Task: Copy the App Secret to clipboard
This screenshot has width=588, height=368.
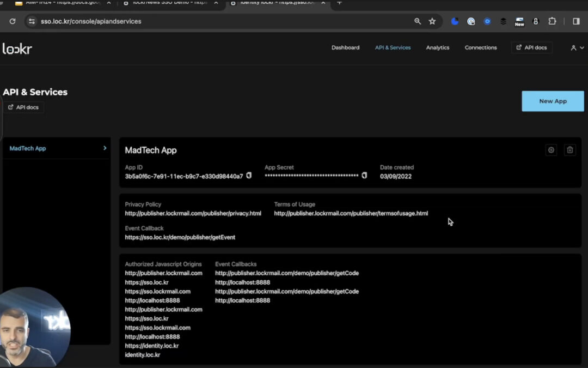Action: 364,176
